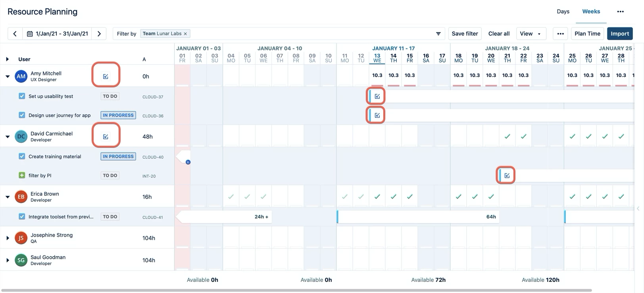Screen dimensions: 644x293
Task: Toggle checkbox for Set up usability test
Action: [x=22, y=96]
